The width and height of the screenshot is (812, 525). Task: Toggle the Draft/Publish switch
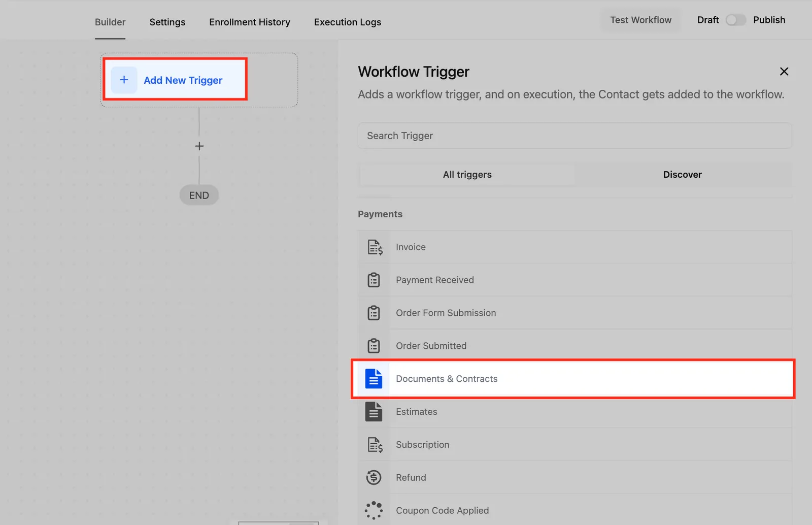pos(735,20)
